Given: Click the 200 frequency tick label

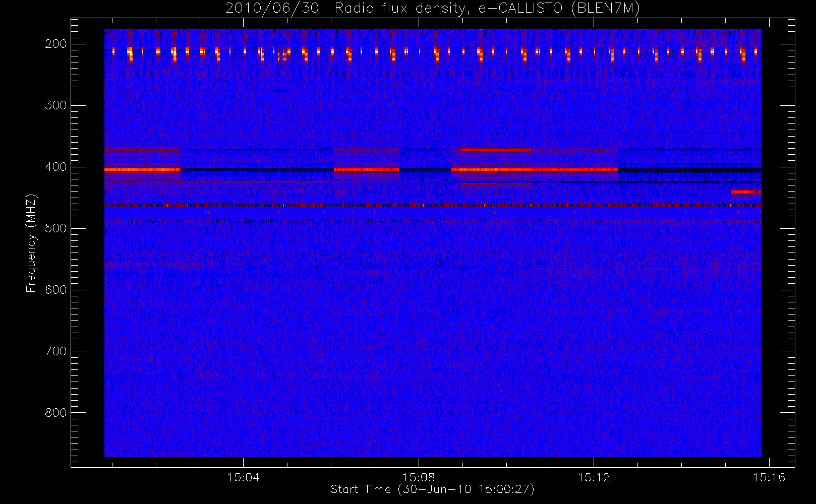Looking at the screenshot, I should (56, 44).
